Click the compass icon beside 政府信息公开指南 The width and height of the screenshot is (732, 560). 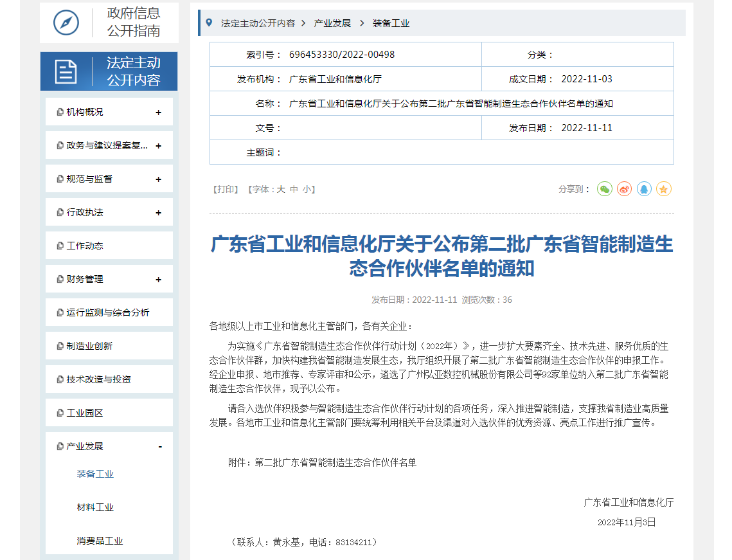pyautogui.click(x=66, y=23)
